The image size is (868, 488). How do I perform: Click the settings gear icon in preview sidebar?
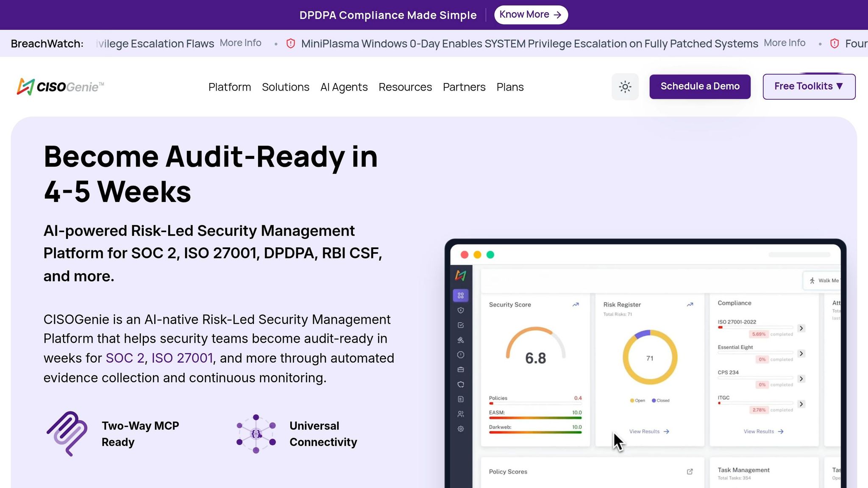click(461, 429)
